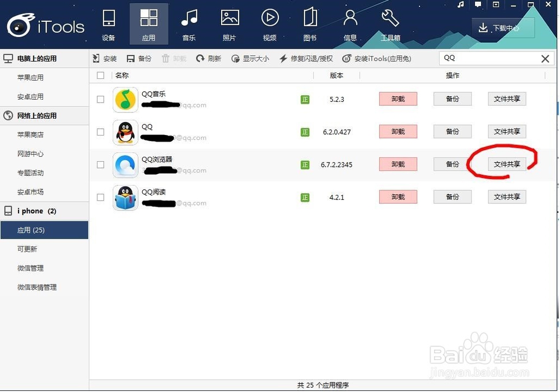The image size is (560, 392).
Task: Open 文件共享 for QQ阅读
Action: click(x=507, y=197)
